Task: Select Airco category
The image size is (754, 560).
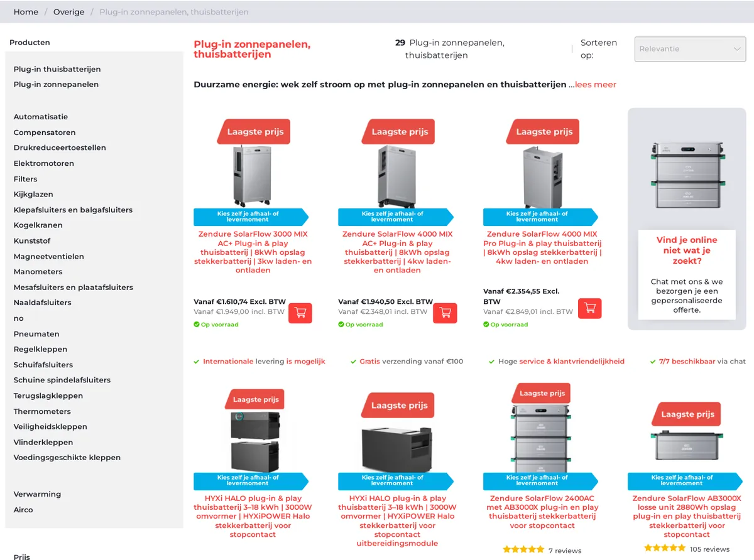Action: [23, 510]
